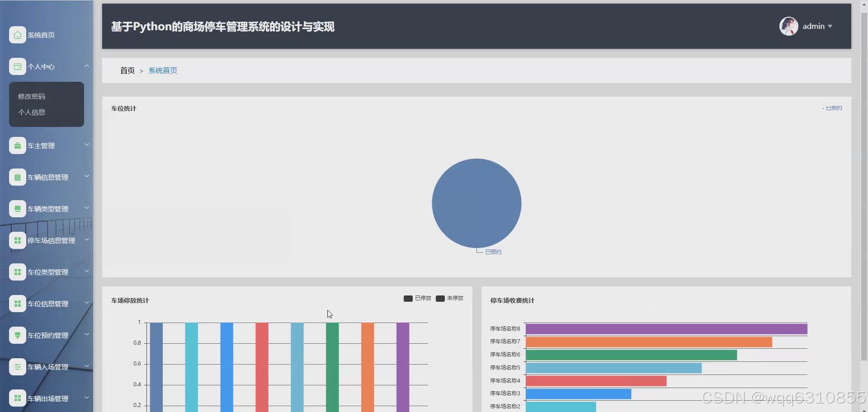Click the 车主管理 briefcase icon
This screenshot has width=868, height=412.
point(17,145)
